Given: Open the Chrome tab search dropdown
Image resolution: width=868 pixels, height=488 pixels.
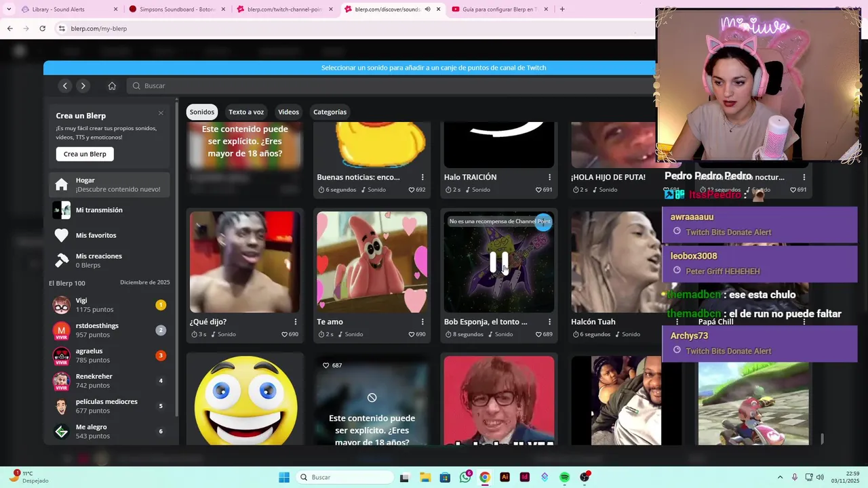Looking at the screenshot, I should point(8,9).
